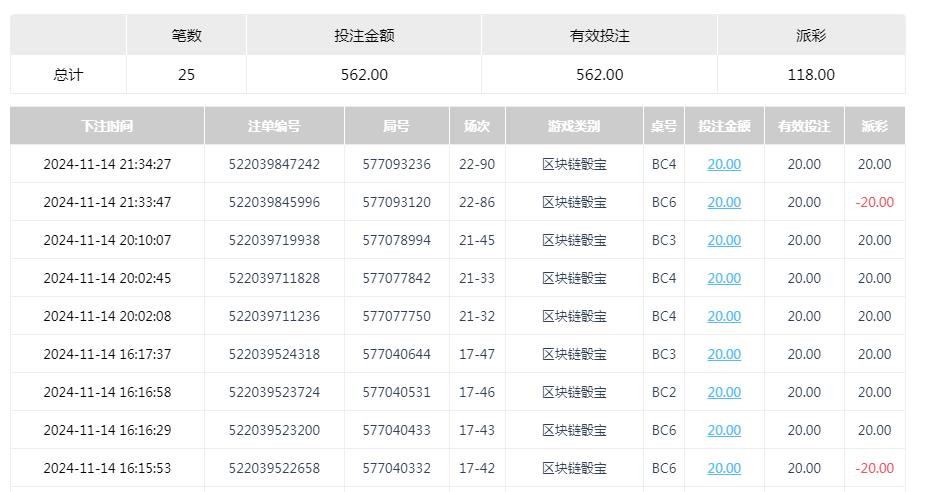
Task: Click the 桌号 column header
Action: pyautogui.click(x=664, y=126)
